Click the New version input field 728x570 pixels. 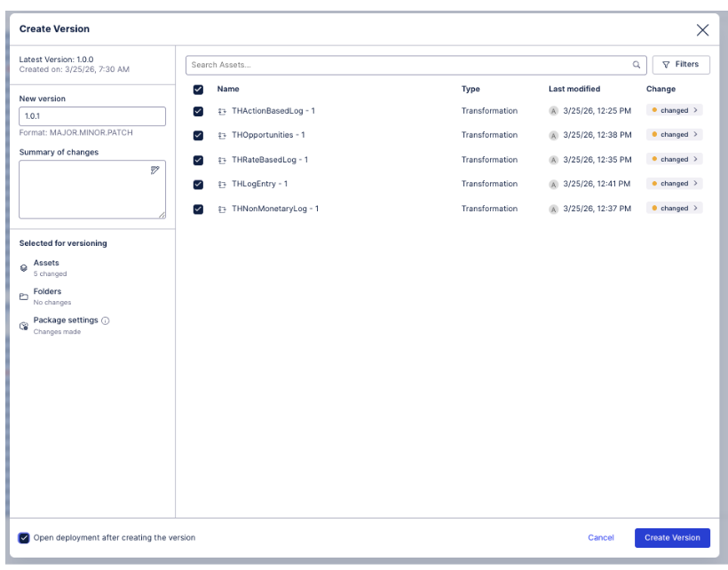pyautogui.click(x=92, y=116)
